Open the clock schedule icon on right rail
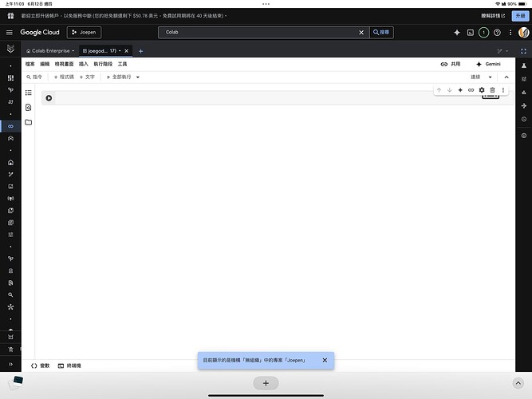 [524, 119]
